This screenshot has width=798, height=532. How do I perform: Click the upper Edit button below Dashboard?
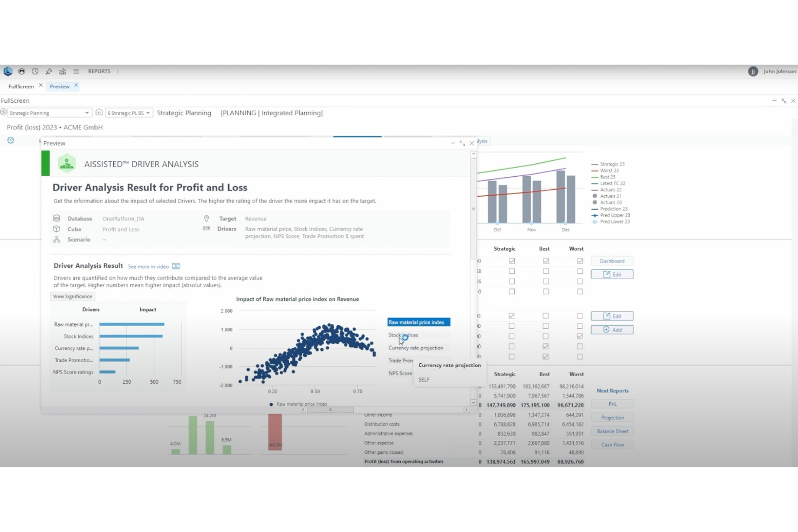coord(612,274)
